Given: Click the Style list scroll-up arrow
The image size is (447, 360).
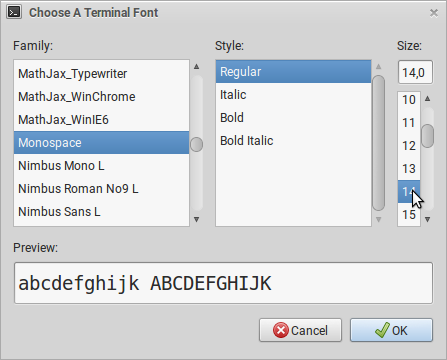Looking at the screenshot, I should click(378, 67).
